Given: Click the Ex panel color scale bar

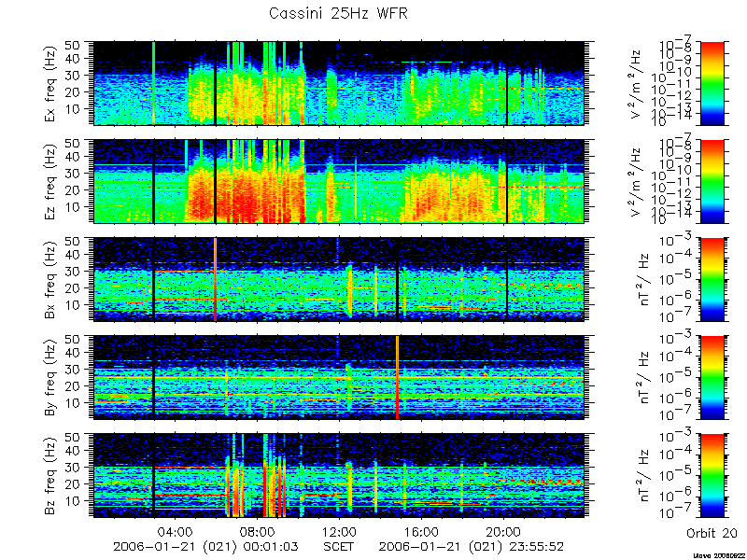Looking at the screenshot, I should point(712,83).
